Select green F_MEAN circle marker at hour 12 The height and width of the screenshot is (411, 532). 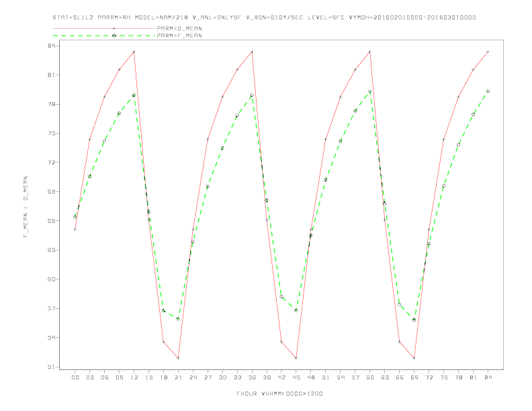pos(134,95)
